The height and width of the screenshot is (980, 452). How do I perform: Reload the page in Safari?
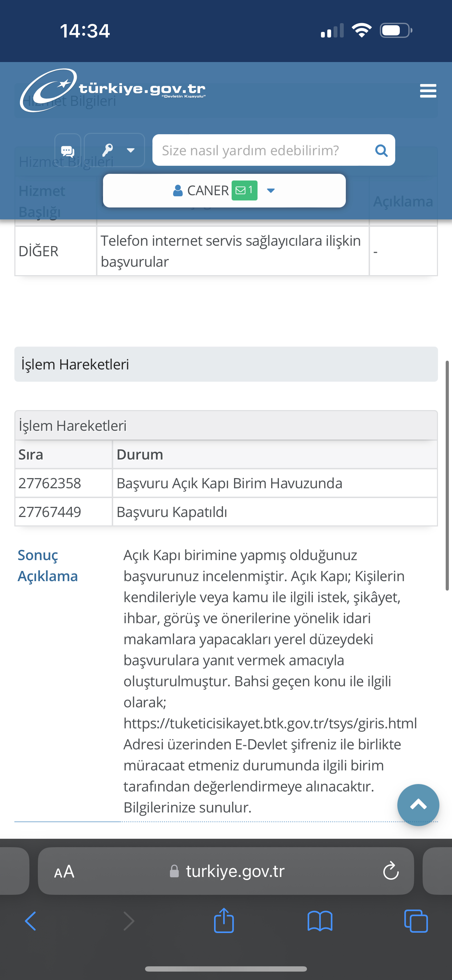[x=391, y=871]
